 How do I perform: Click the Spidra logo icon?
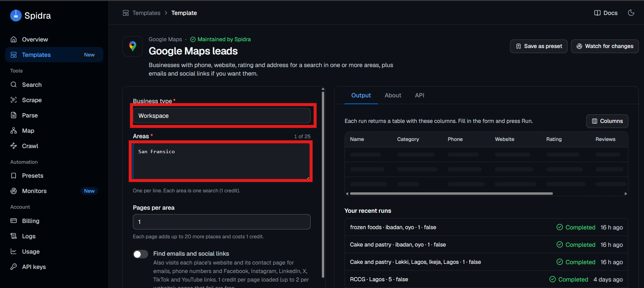[x=16, y=15]
